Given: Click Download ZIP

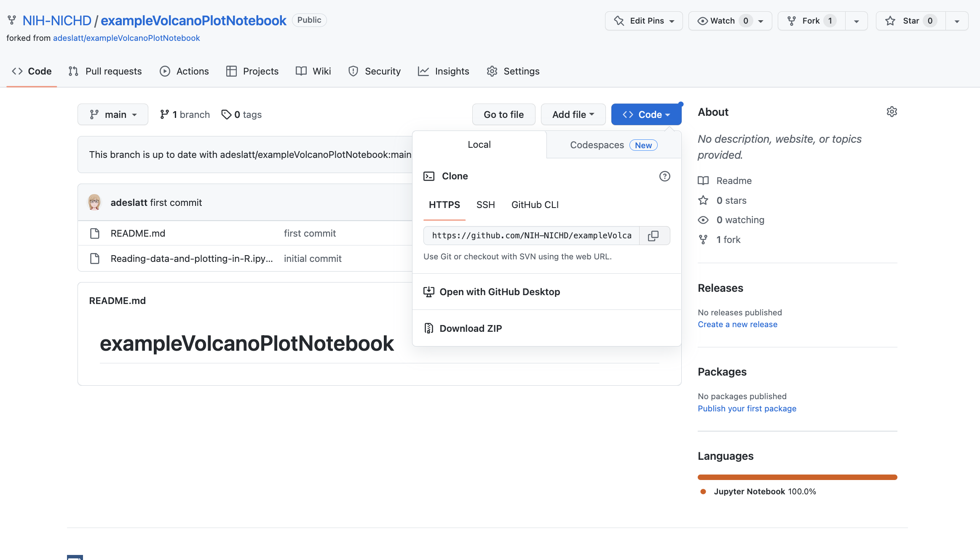Looking at the screenshot, I should pyautogui.click(x=547, y=328).
